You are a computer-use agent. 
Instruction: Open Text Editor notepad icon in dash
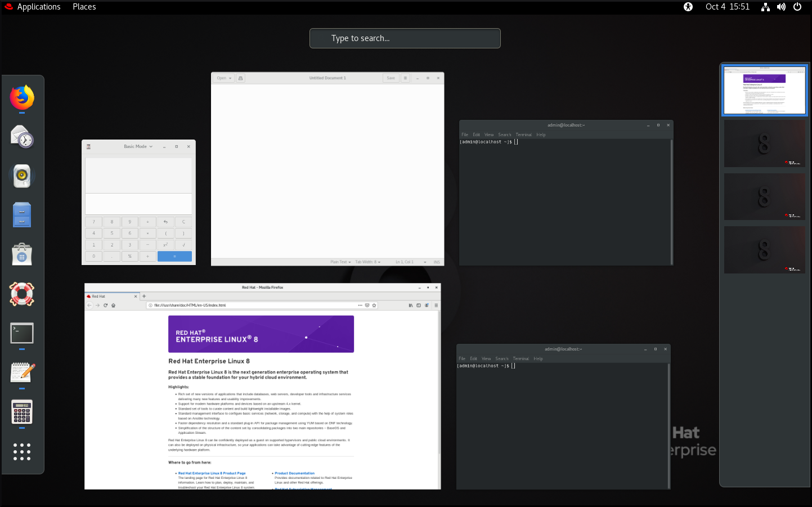point(22,373)
